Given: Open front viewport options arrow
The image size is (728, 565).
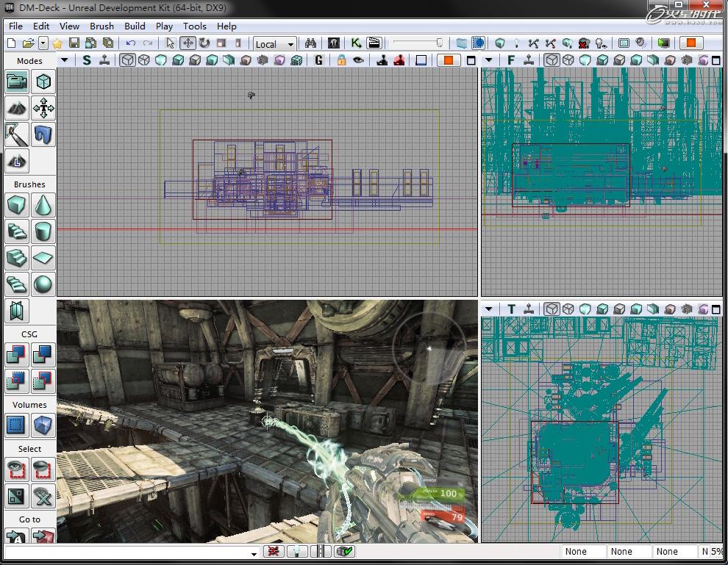Looking at the screenshot, I should tap(488, 60).
